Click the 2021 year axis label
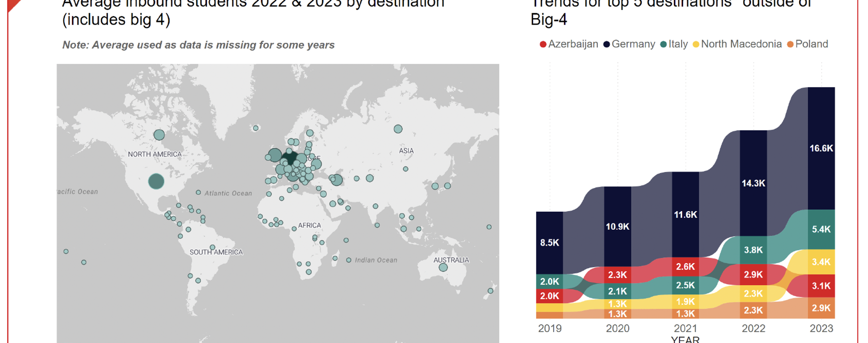This screenshot has width=868, height=343. coord(685,328)
